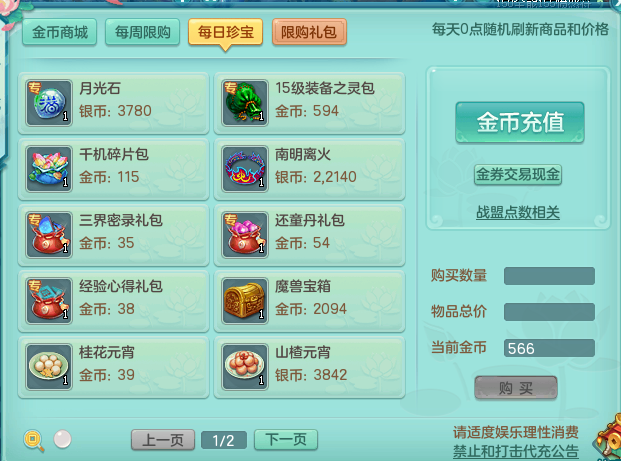Select the green 15级装备之灵包 bag icon
The image size is (621, 461).
pos(245,103)
